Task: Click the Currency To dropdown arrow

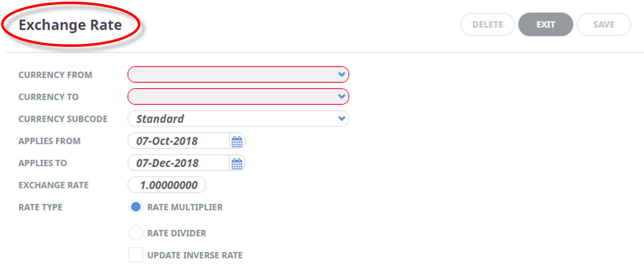Action: tap(342, 97)
